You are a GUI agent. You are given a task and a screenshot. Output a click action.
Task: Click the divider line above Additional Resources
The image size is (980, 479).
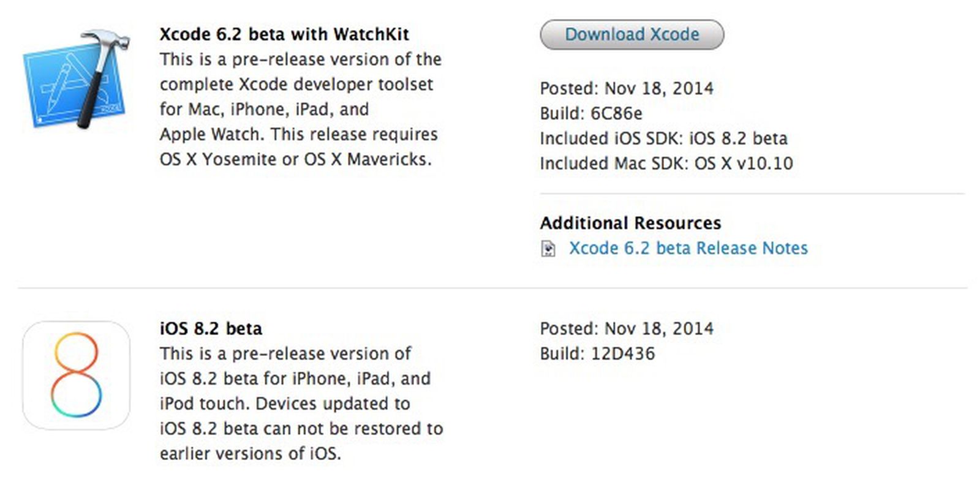(752, 194)
